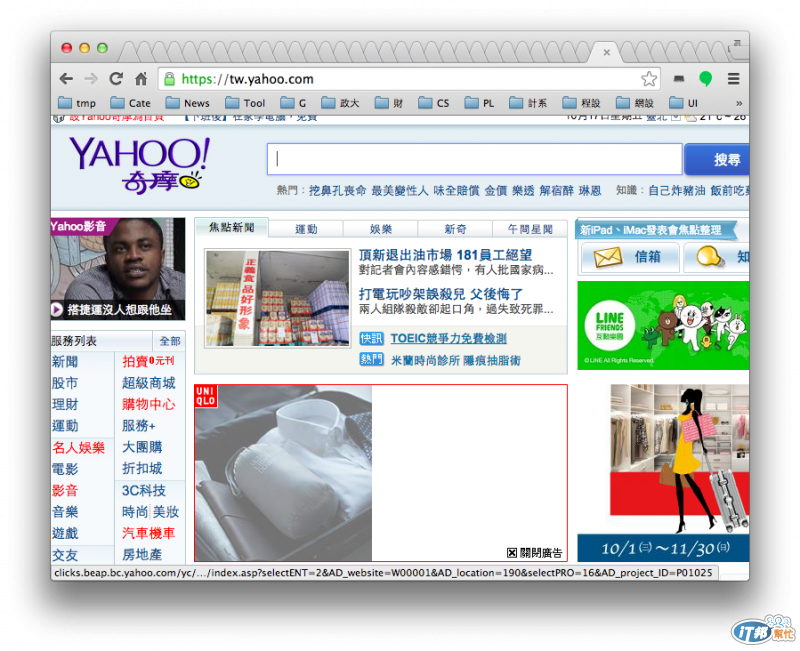Switch to the 午間星聞 tab
800x651 pixels.
coord(530,229)
